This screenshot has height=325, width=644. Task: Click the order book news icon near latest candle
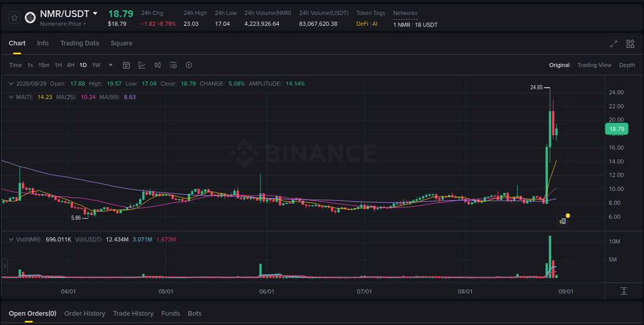tap(563, 221)
